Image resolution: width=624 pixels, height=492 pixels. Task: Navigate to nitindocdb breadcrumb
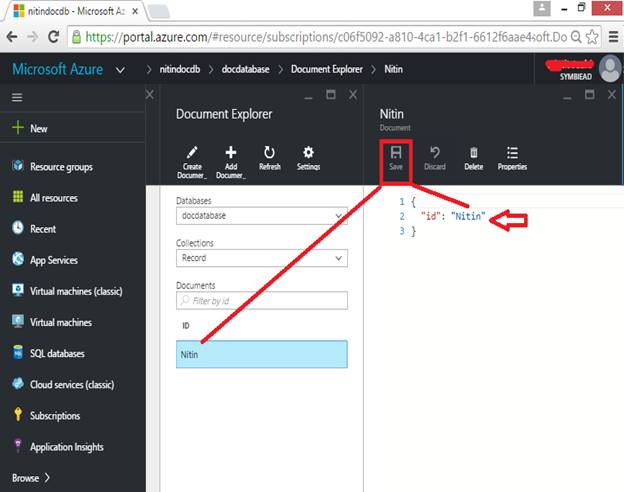[180, 69]
